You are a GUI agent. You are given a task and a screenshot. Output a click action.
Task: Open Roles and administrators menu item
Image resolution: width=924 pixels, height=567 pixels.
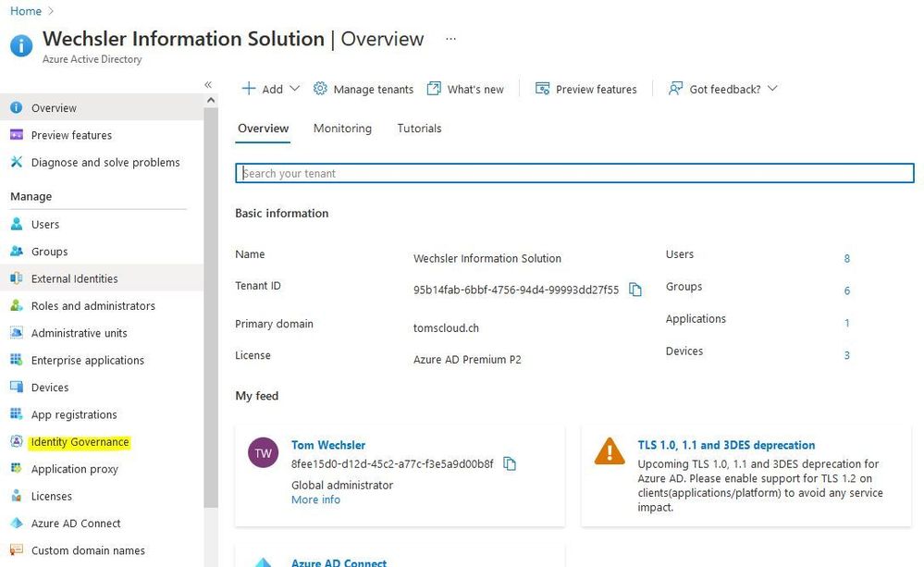(x=93, y=306)
